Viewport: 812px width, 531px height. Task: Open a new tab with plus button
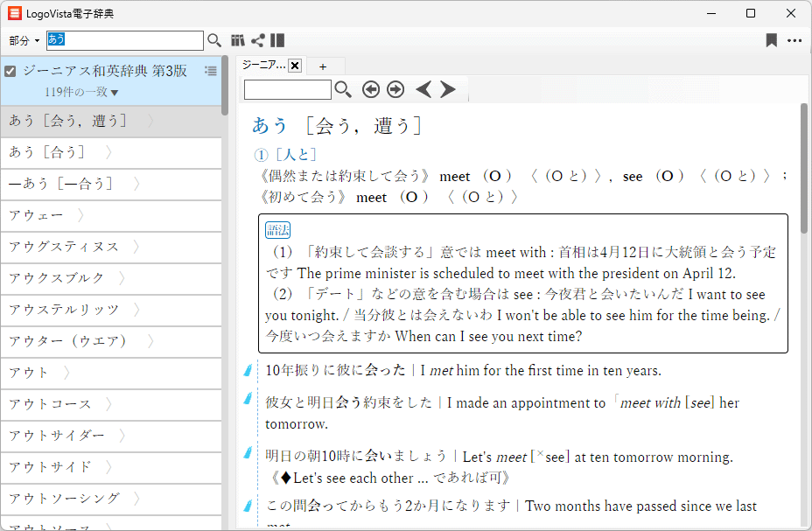click(x=323, y=66)
